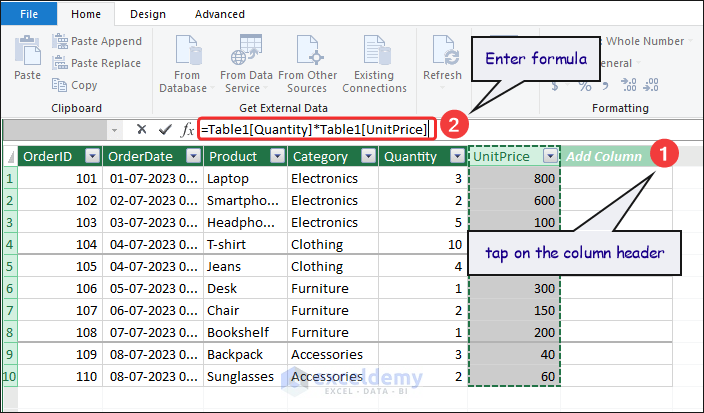Click the name box field
The image size is (704, 413).
[55, 130]
